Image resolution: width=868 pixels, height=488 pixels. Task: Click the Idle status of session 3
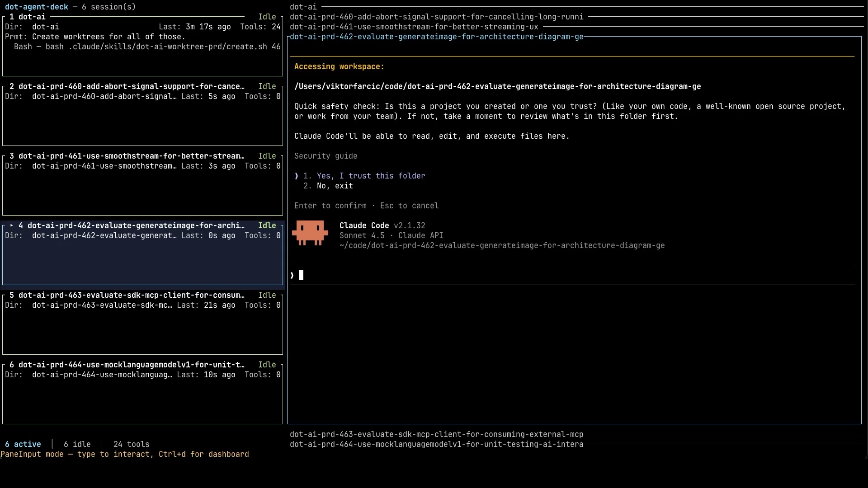[267, 156]
